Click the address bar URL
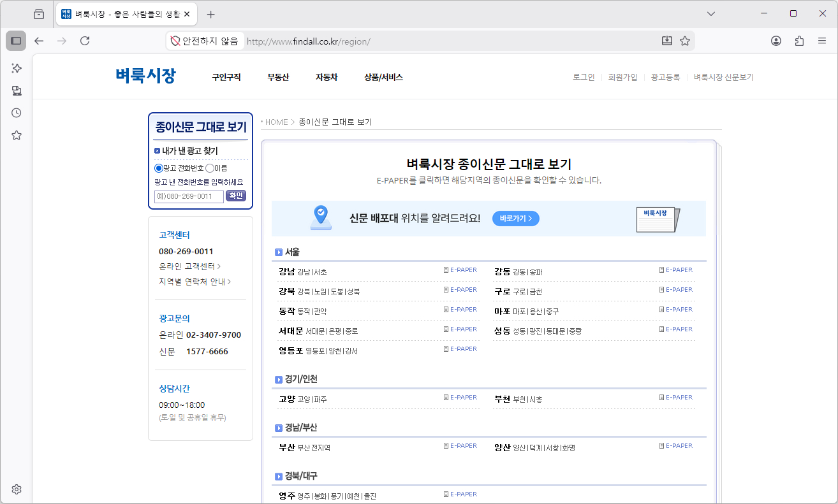This screenshot has height=504, width=838. (x=309, y=41)
